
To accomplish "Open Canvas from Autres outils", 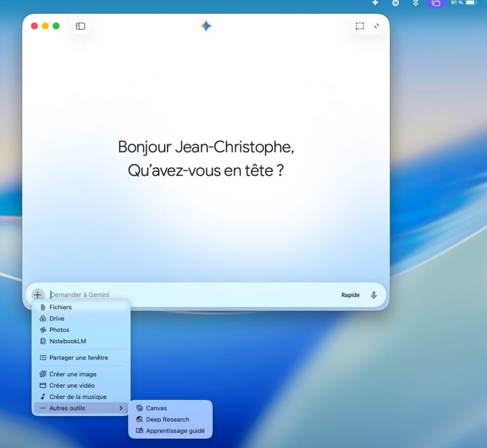I will pyautogui.click(x=156, y=408).
